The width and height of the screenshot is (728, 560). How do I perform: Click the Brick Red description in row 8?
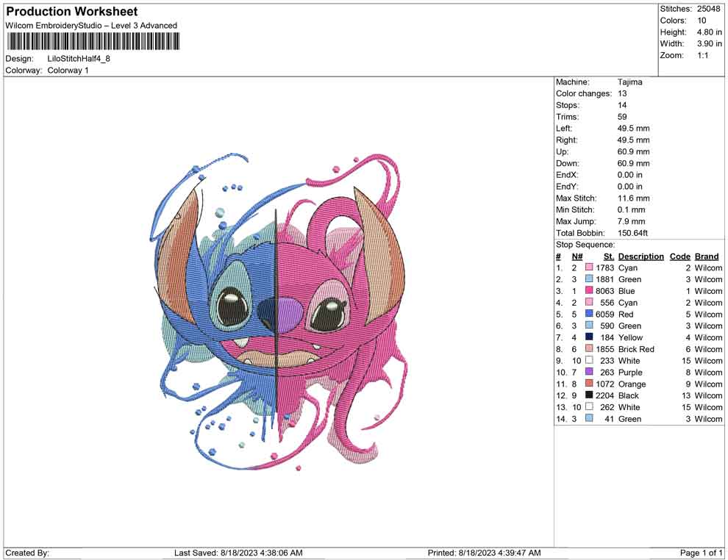point(636,349)
